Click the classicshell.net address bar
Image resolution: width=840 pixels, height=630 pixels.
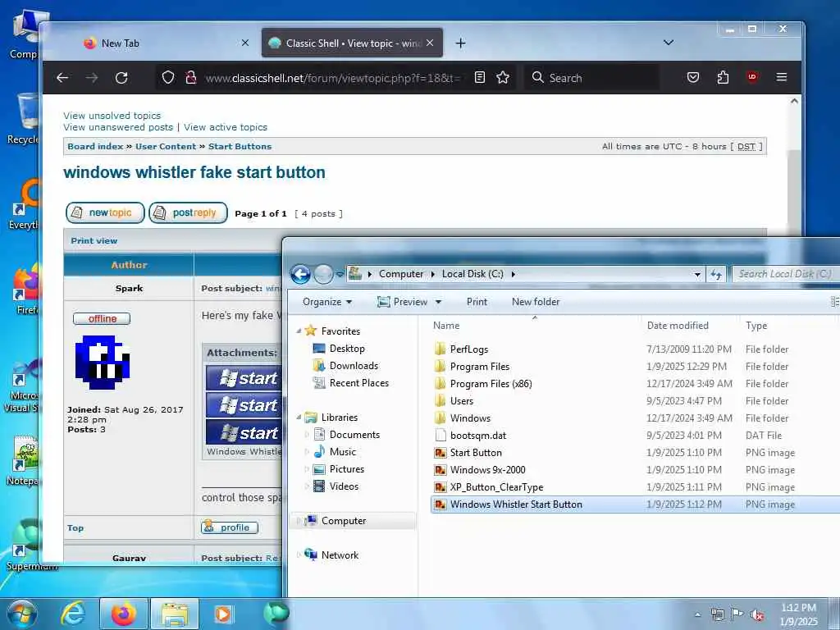coord(332,78)
